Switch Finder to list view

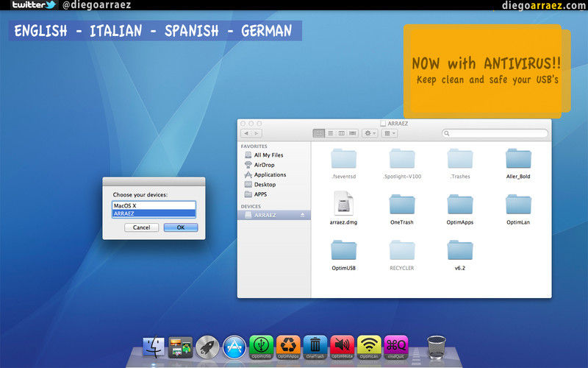pyautogui.click(x=330, y=133)
